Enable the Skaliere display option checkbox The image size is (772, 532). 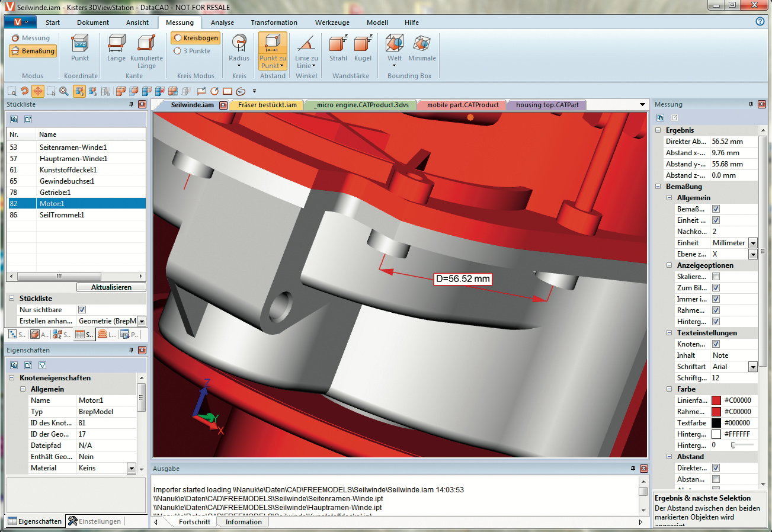[x=716, y=277]
